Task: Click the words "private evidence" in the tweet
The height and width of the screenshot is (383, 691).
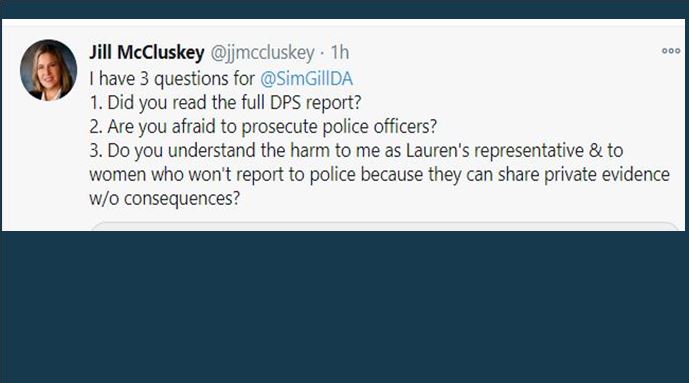Action: (607, 175)
